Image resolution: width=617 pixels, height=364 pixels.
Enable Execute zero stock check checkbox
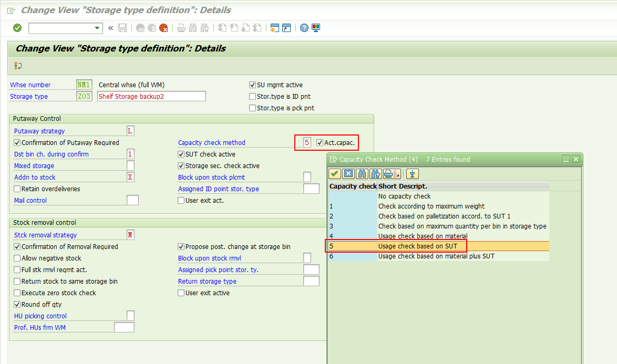(x=17, y=293)
